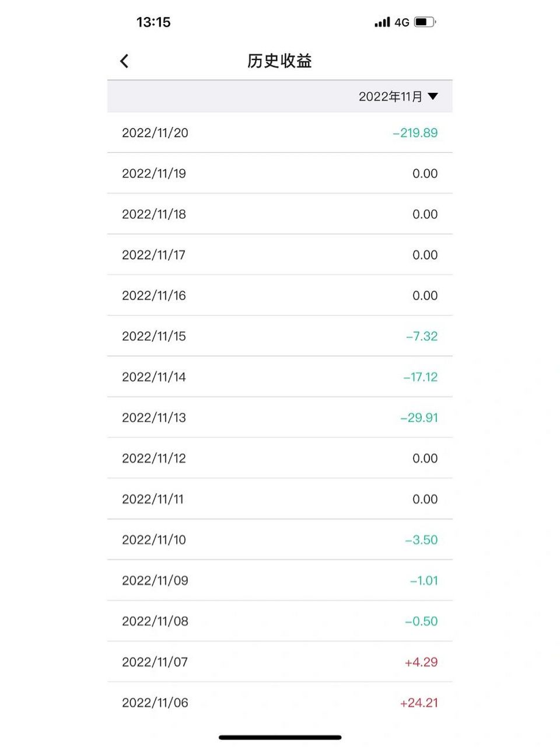Select the 2022/11/20 earnings row

click(x=280, y=132)
